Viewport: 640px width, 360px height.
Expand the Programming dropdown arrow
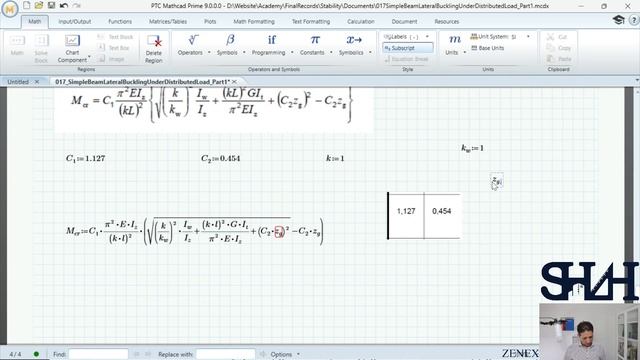click(292, 53)
